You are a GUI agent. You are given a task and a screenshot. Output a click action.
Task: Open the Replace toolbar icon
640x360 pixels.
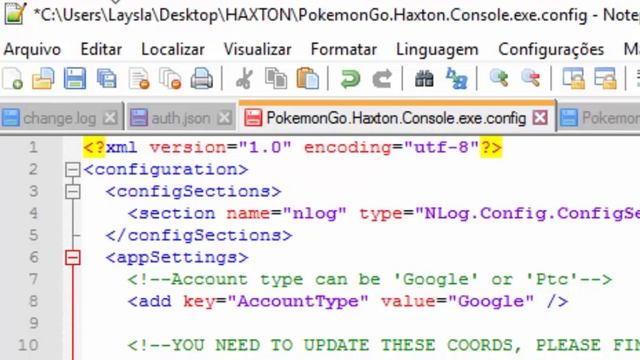[456, 78]
